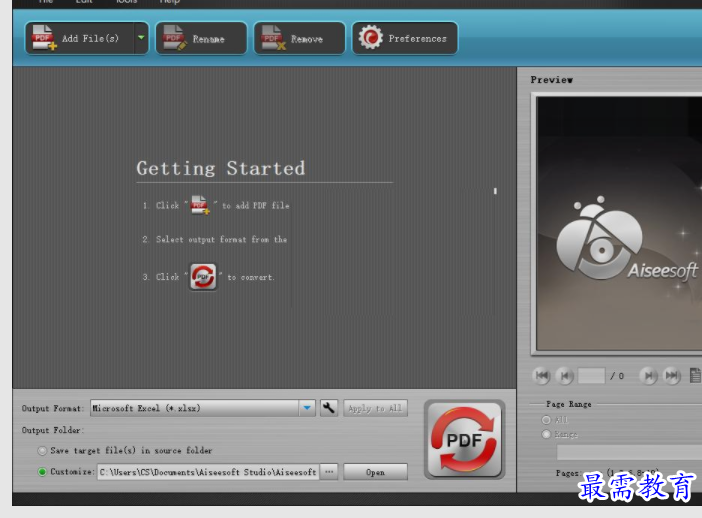
Task: Click the page number field in the preview
Action: point(591,376)
